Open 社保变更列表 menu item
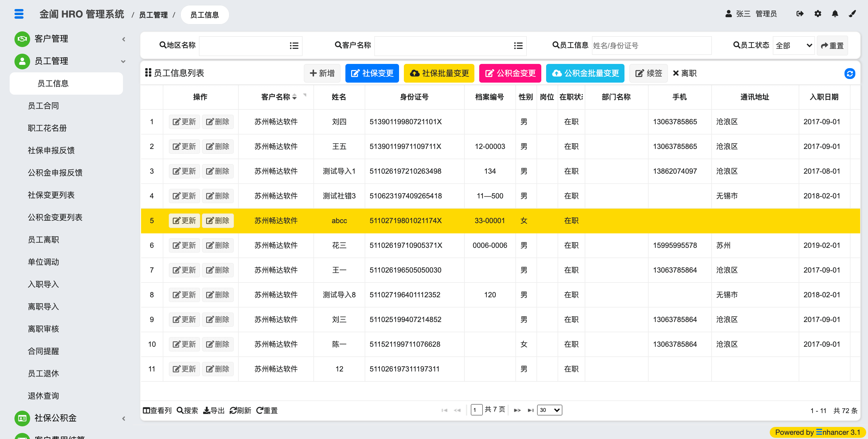This screenshot has height=439, width=868. pos(51,195)
